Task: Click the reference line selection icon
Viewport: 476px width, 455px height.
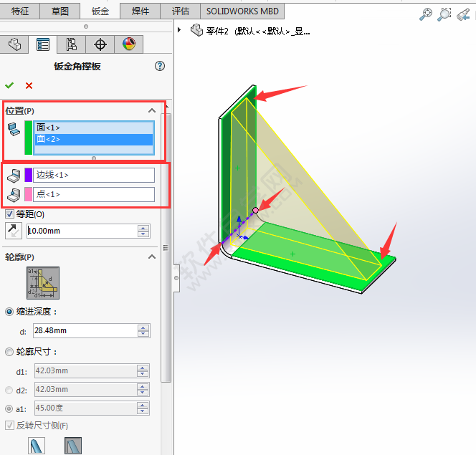Action: click(14, 176)
